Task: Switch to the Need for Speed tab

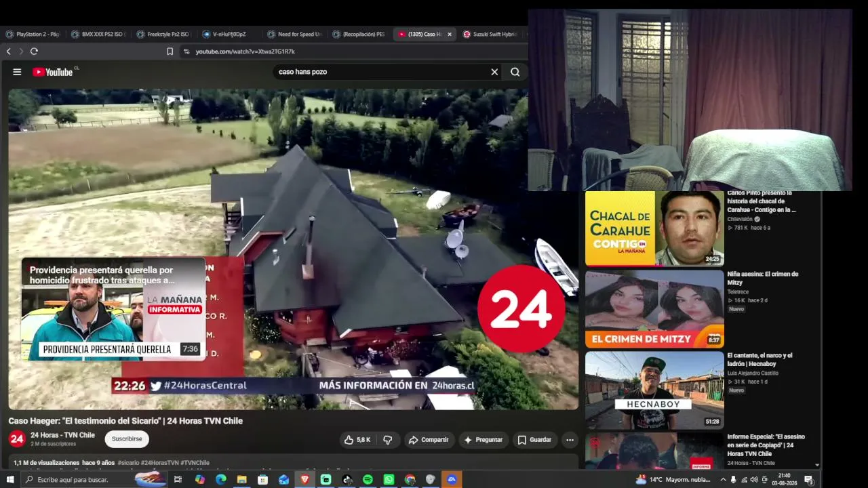Action: (x=294, y=34)
